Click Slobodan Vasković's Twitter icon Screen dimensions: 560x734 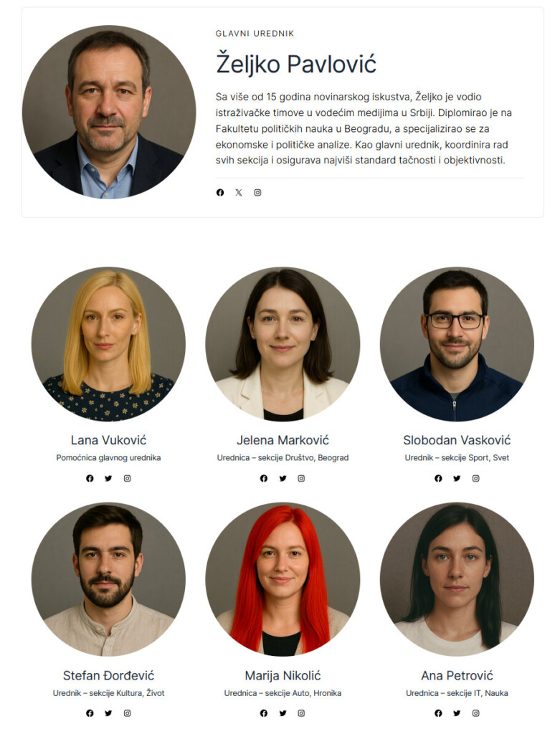[x=457, y=478]
